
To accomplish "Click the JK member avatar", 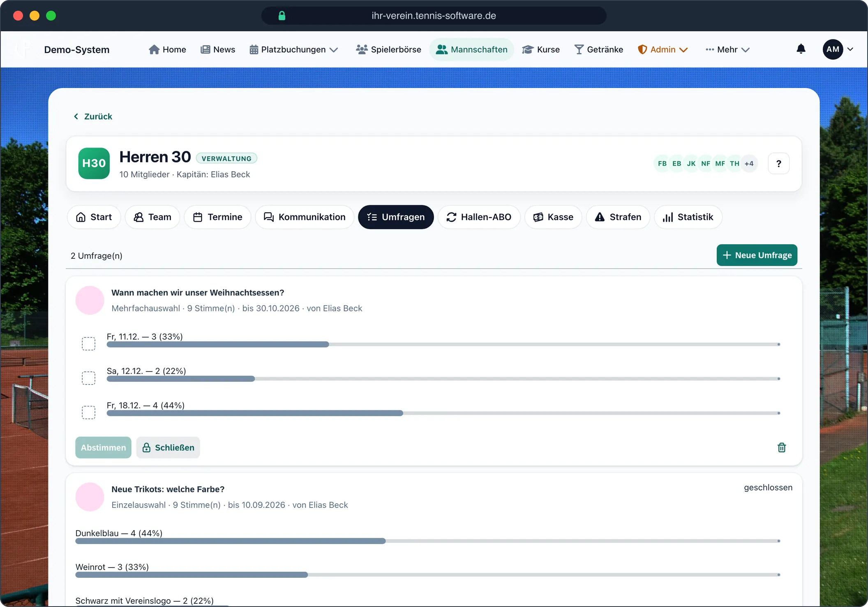I will click(691, 164).
